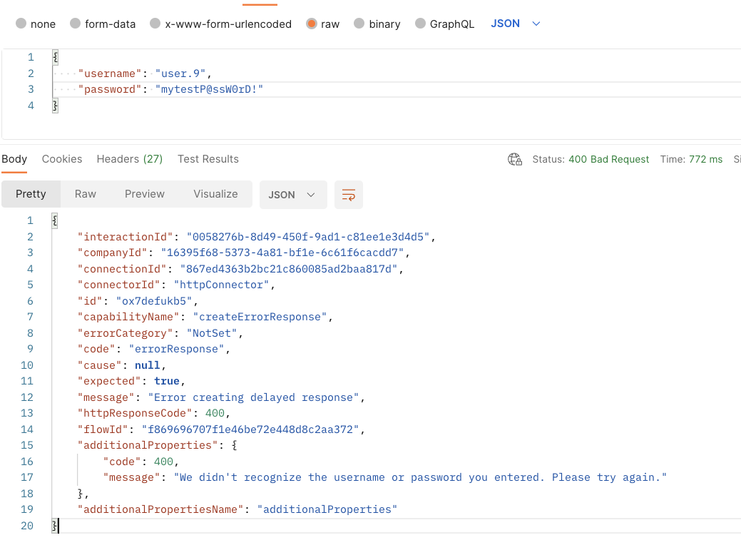Choose the form-data radio option

[76, 24]
